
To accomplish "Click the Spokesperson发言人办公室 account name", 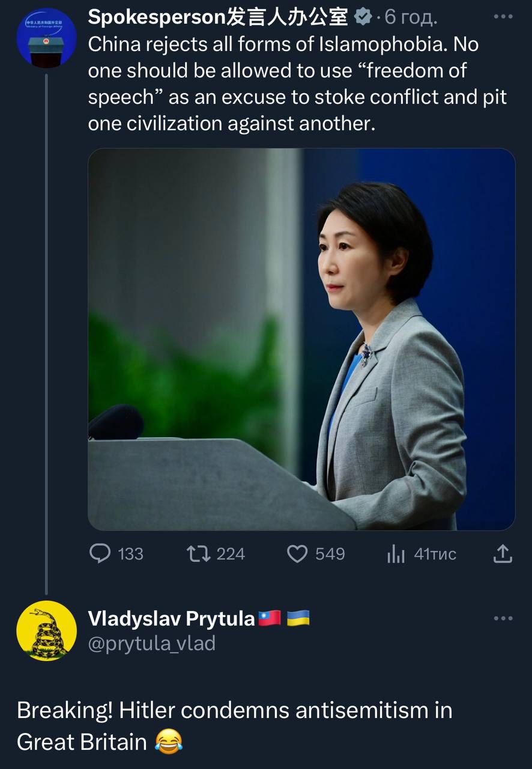I will coord(217,18).
